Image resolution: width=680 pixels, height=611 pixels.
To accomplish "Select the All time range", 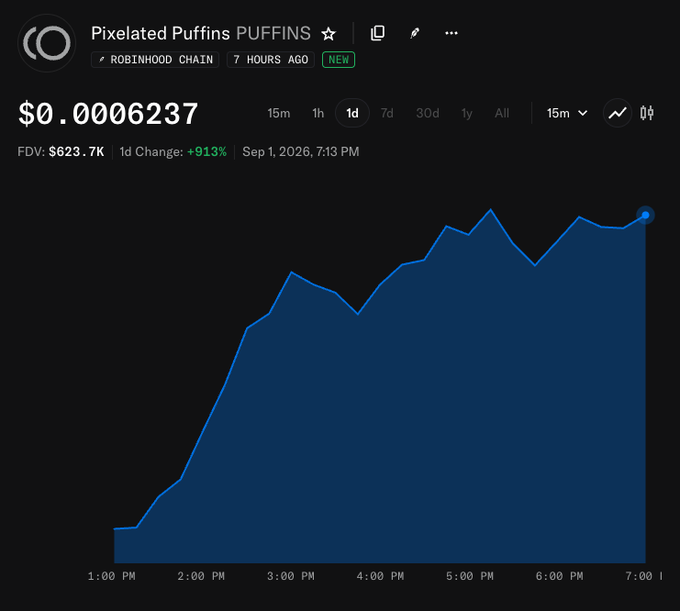I will point(502,113).
